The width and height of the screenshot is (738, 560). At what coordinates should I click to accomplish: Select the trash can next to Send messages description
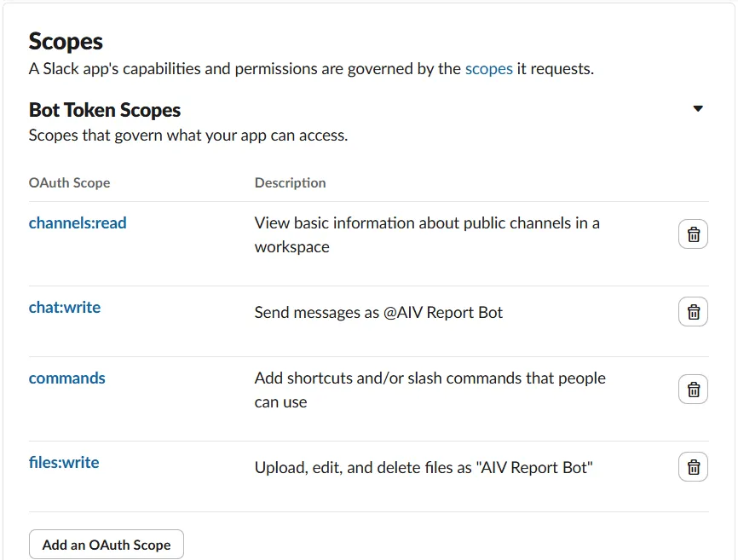(693, 311)
